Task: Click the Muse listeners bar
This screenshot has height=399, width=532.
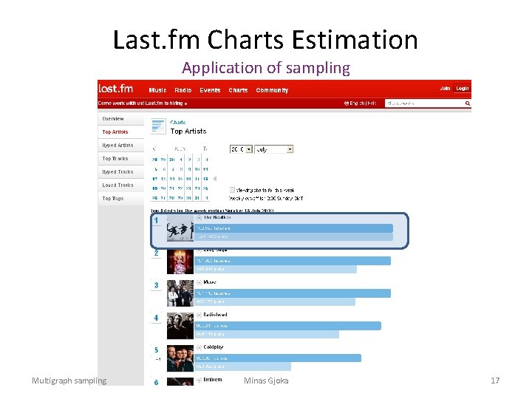Action: (x=293, y=293)
